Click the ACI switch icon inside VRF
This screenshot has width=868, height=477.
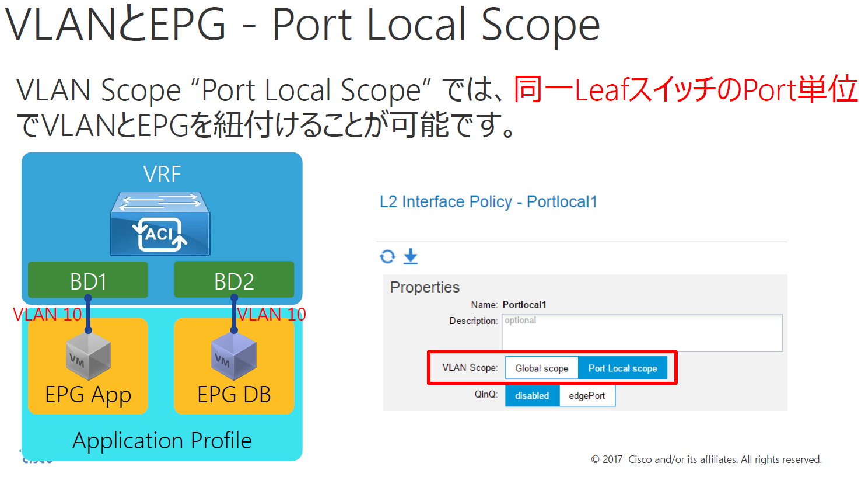pos(160,225)
